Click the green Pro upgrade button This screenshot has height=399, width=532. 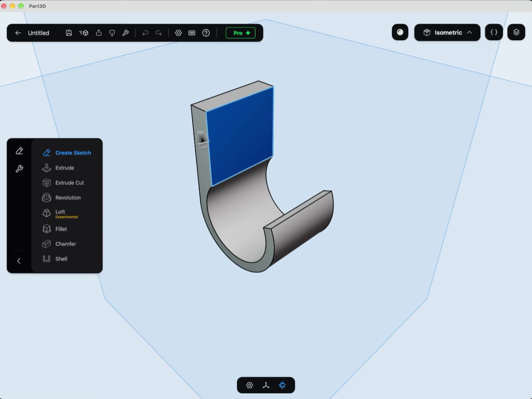coord(241,33)
